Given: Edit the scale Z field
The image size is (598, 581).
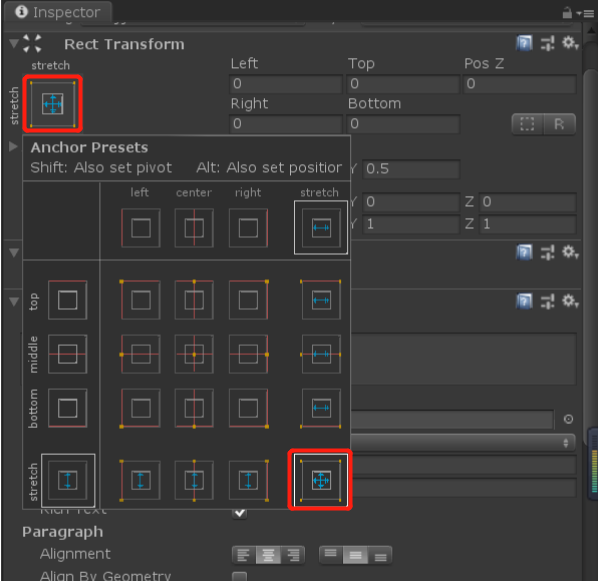Looking at the screenshot, I should point(527,224).
